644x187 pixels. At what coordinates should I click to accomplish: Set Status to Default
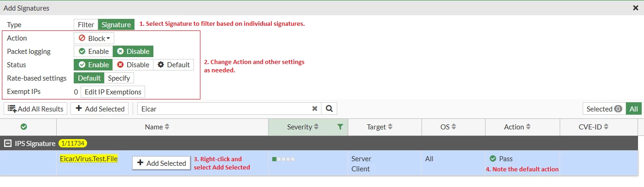174,64
